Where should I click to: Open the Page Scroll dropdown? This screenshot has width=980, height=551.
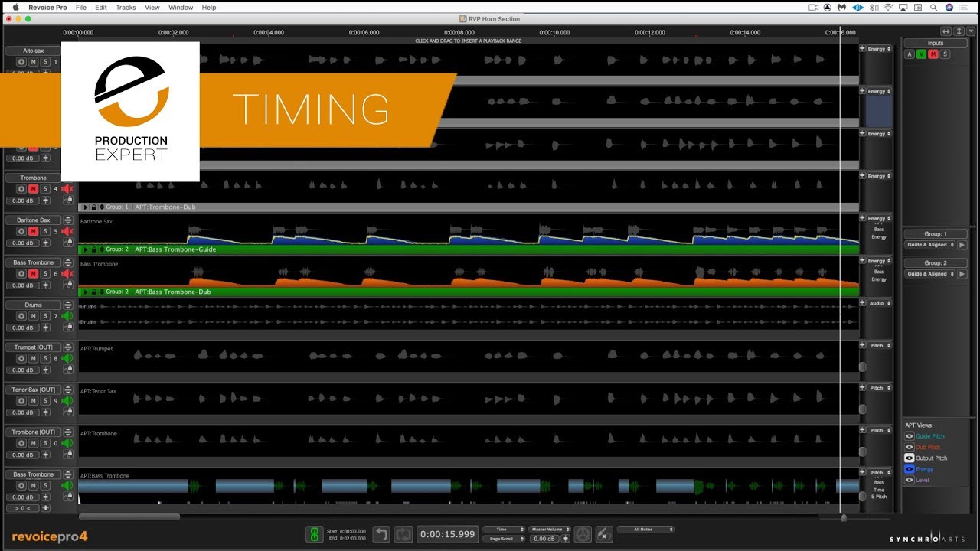click(x=504, y=539)
